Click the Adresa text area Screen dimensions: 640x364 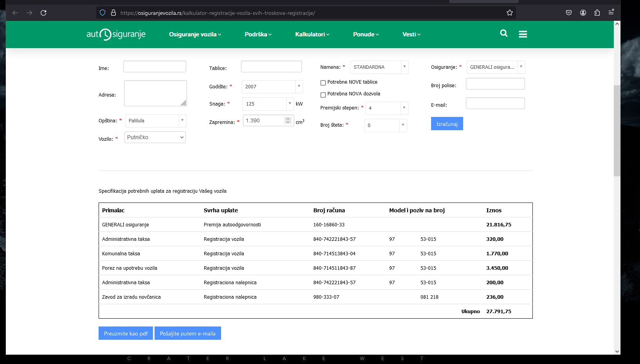point(155,93)
